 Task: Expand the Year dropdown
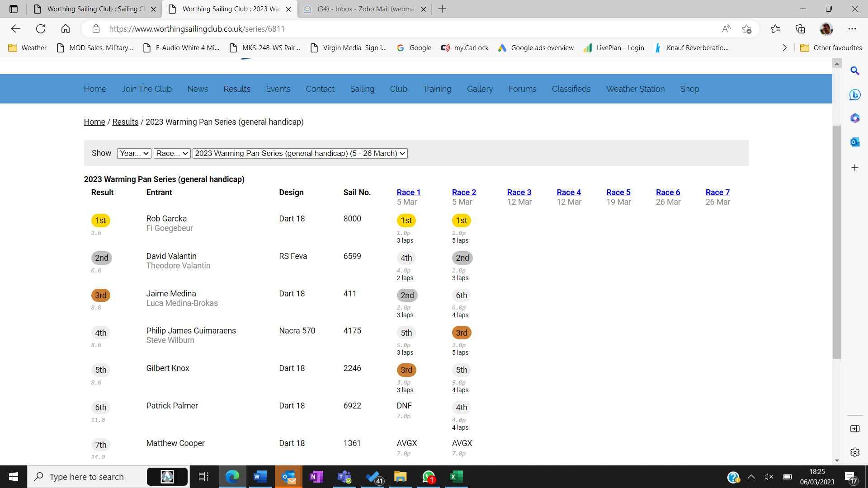[134, 154]
